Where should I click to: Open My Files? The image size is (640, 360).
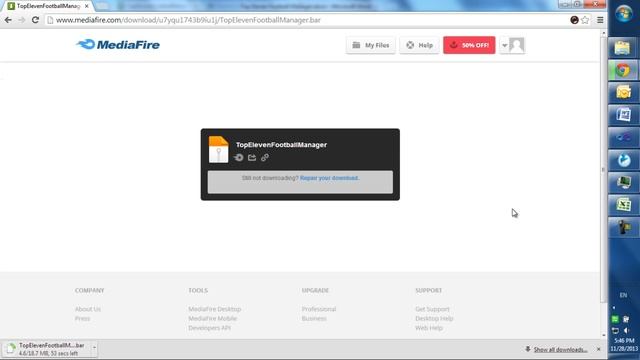(371, 45)
